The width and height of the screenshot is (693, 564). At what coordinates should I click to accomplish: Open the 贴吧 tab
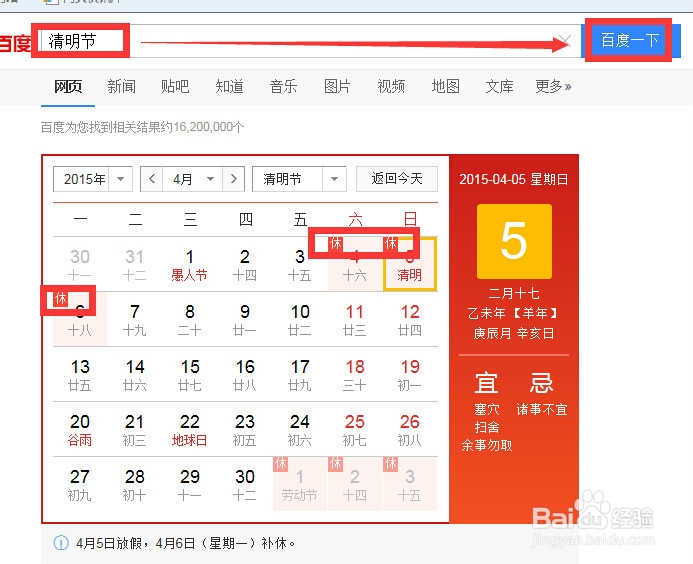coord(175,86)
